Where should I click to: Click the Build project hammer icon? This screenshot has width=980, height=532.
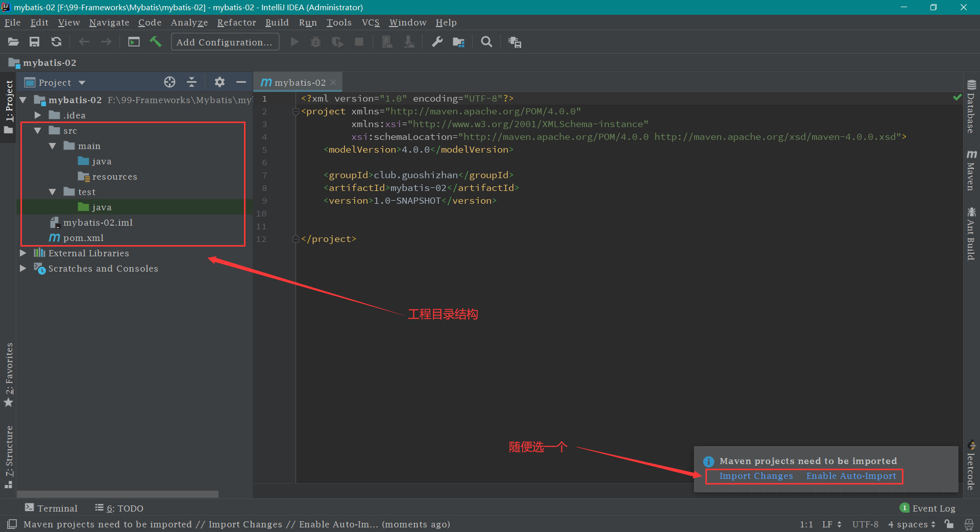(156, 42)
